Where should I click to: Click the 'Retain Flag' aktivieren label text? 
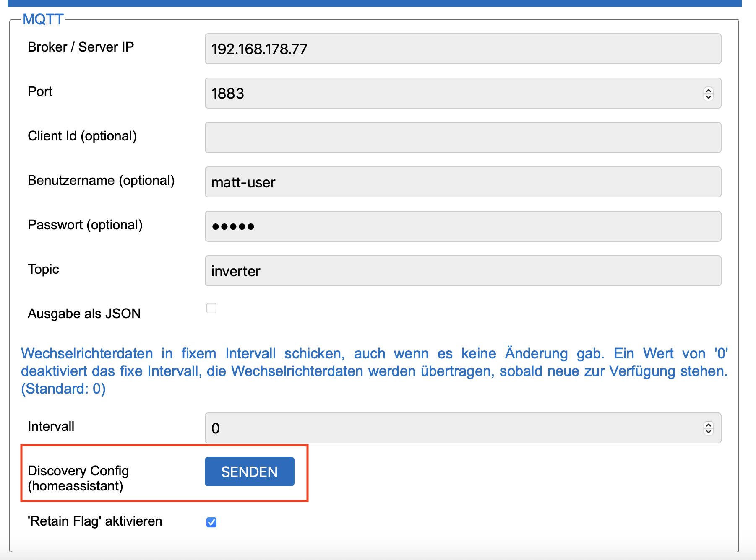tap(95, 521)
